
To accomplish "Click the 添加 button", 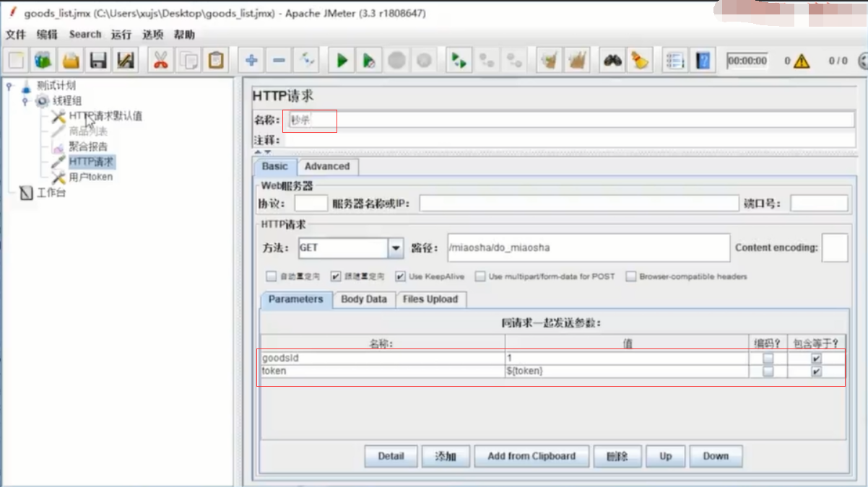I will click(446, 456).
